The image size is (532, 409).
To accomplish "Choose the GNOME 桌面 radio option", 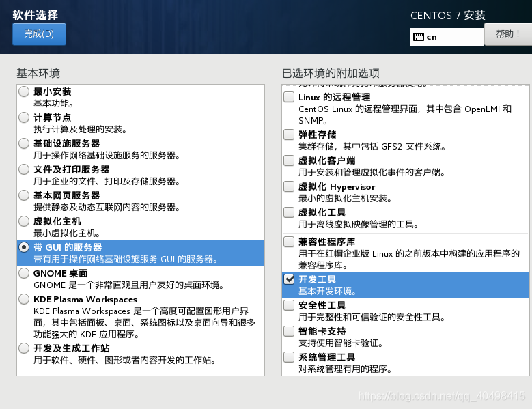I will [24, 273].
